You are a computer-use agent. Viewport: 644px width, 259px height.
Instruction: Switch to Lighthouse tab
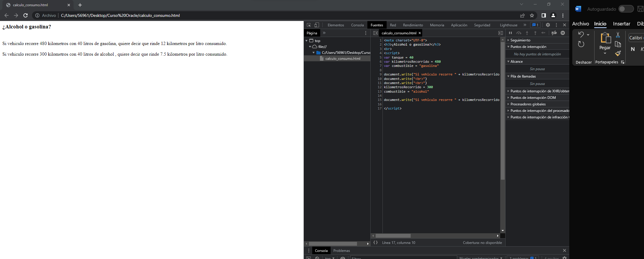[508, 25]
